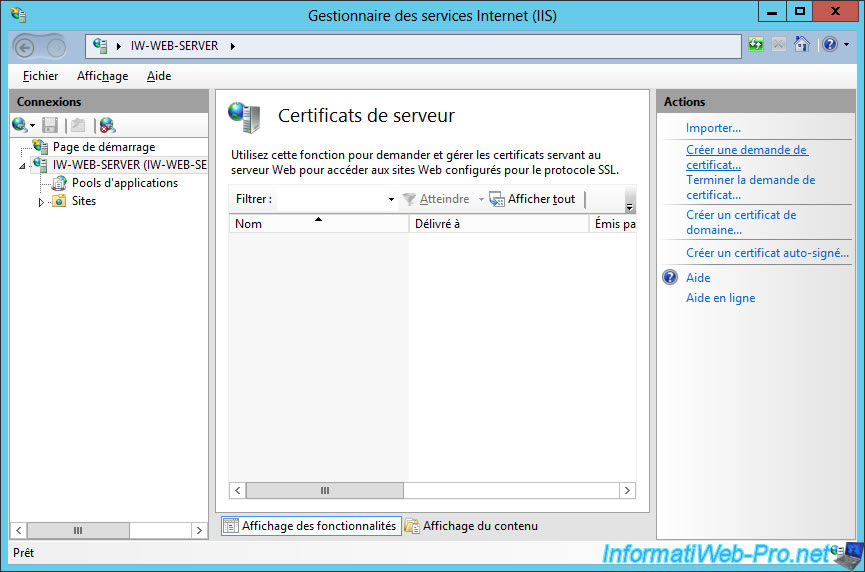
Task: Open the Filtrer dropdown arrow
Action: click(x=391, y=199)
